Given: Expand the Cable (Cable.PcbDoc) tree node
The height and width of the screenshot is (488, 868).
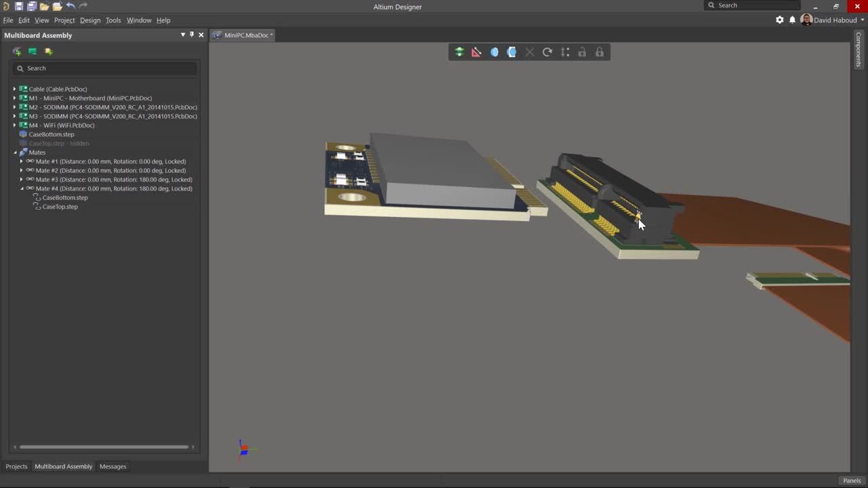Looking at the screenshot, I should (14, 89).
